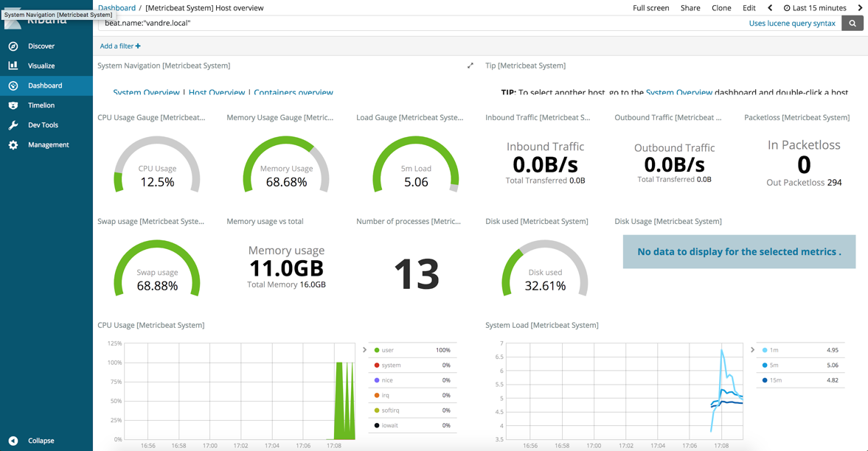Viewport: 868px width, 451px height.
Task: Open Management using the gear icon
Action: pyautogui.click(x=13, y=145)
